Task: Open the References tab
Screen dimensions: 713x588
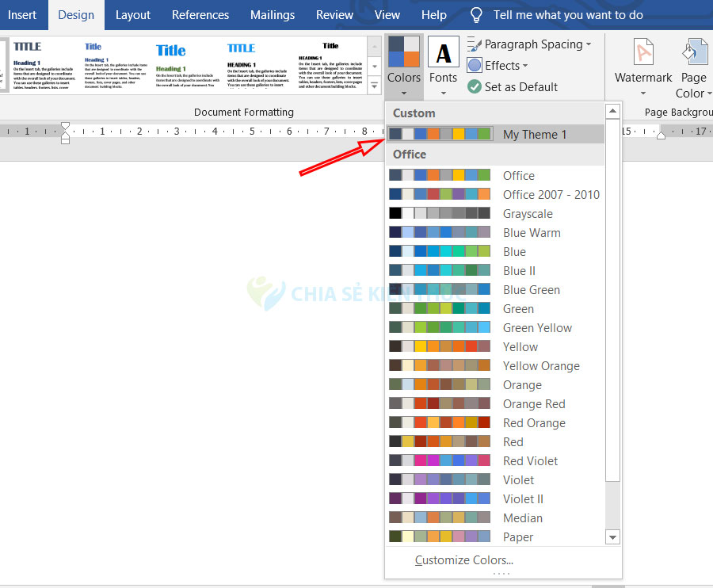Action: [200, 15]
